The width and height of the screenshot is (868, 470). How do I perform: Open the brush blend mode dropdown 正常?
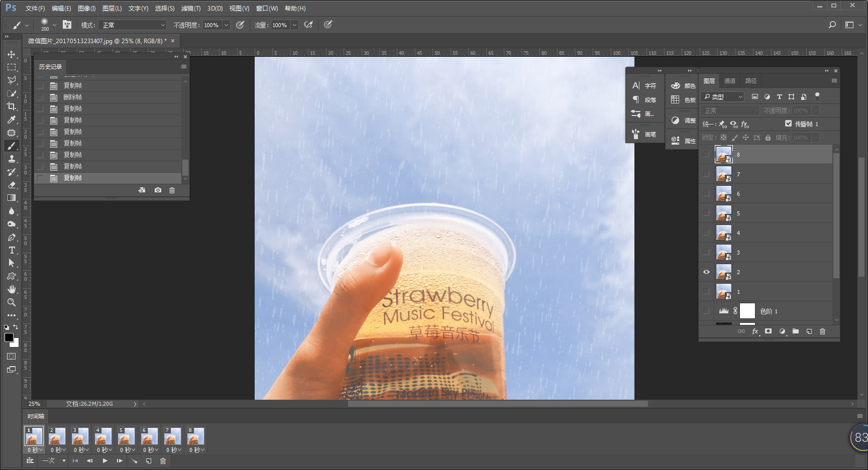[132, 25]
